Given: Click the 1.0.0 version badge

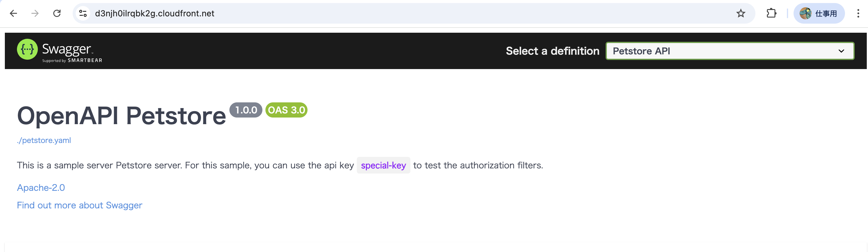Looking at the screenshot, I should (x=246, y=110).
